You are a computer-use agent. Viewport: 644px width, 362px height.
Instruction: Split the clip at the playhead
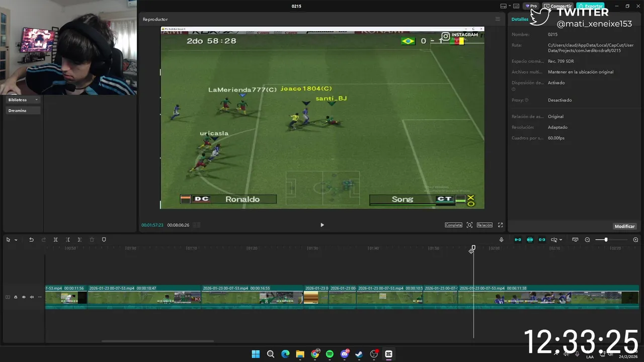(55, 240)
